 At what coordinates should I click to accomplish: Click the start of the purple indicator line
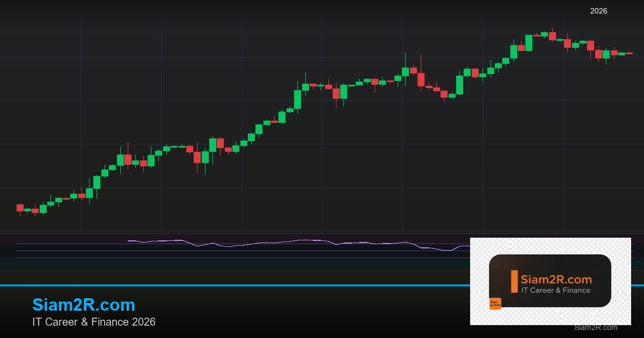[129, 241]
